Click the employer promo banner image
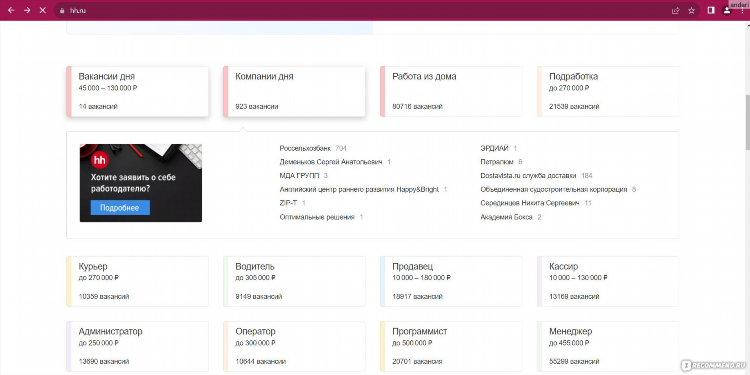The height and width of the screenshot is (375, 750). [x=141, y=183]
